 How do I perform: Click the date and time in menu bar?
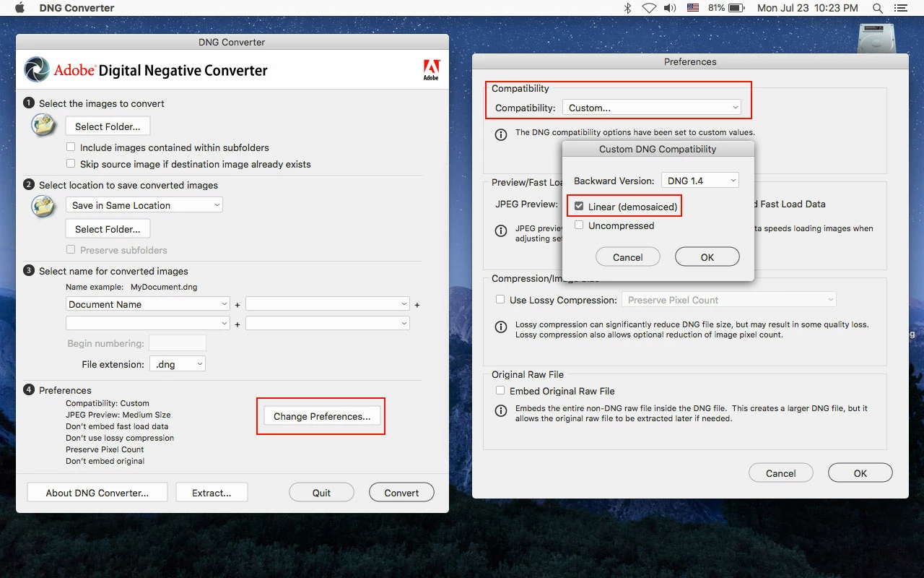click(x=807, y=8)
